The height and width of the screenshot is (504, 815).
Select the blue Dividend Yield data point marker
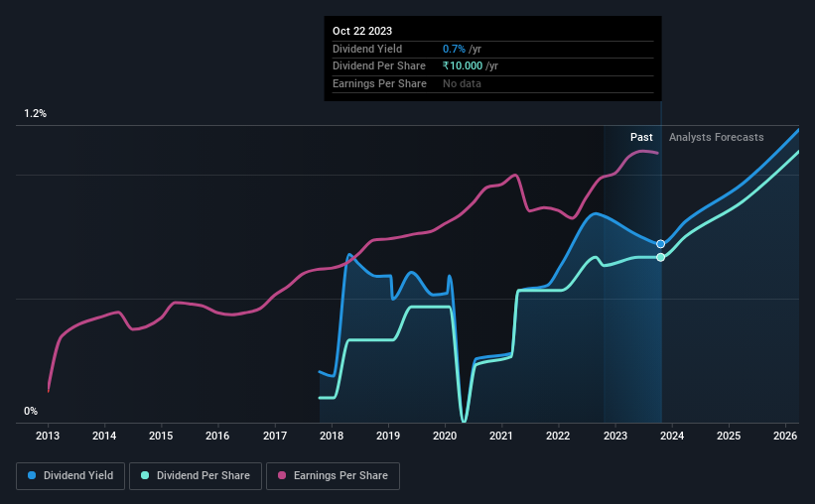tap(660, 244)
